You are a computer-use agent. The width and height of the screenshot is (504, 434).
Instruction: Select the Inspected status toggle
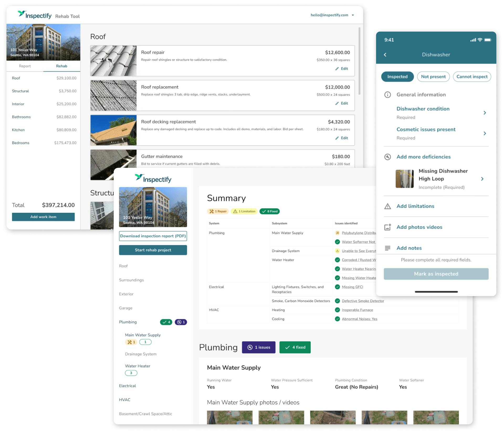tap(397, 76)
